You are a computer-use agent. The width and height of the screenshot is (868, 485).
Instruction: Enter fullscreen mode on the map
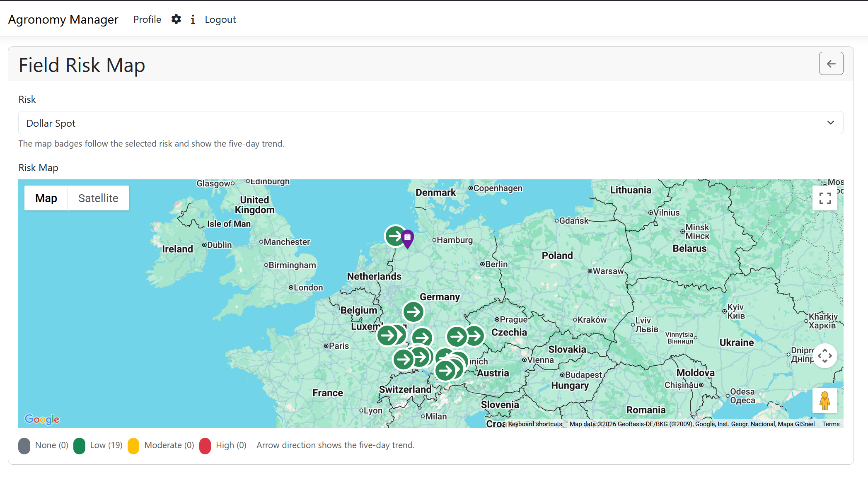click(x=825, y=198)
